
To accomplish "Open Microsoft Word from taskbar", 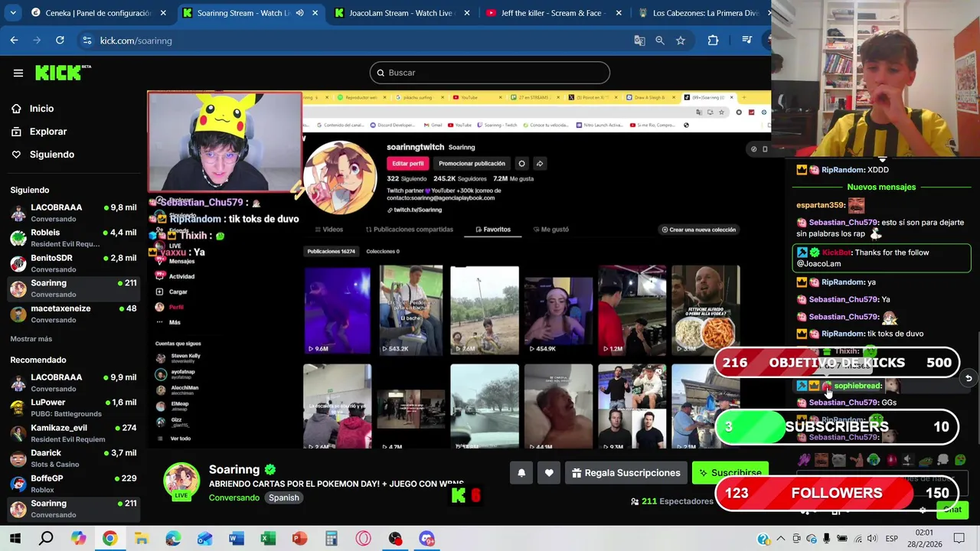I will click(x=236, y=539).
